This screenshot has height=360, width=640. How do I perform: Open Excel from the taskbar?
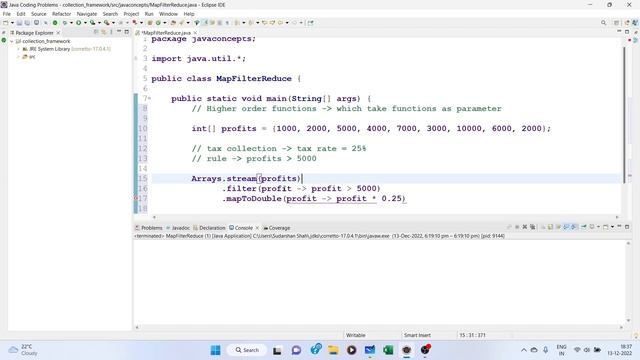[388, 350]
